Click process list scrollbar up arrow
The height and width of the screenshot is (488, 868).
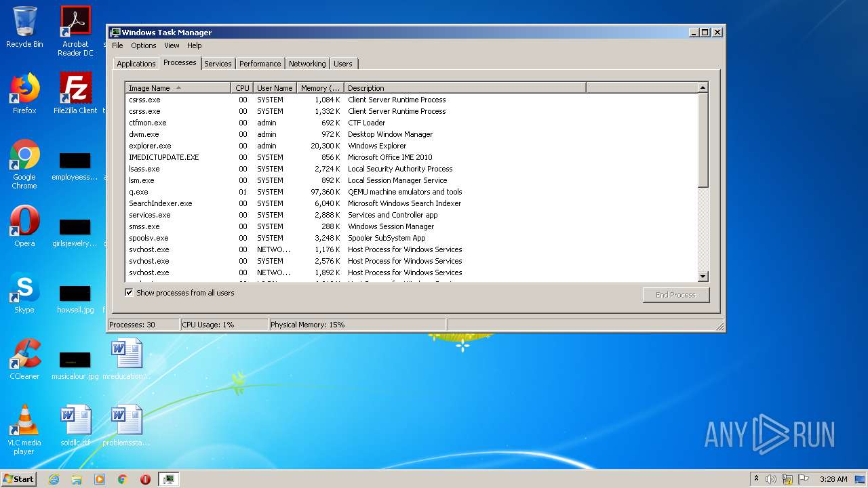click(703, 87)
